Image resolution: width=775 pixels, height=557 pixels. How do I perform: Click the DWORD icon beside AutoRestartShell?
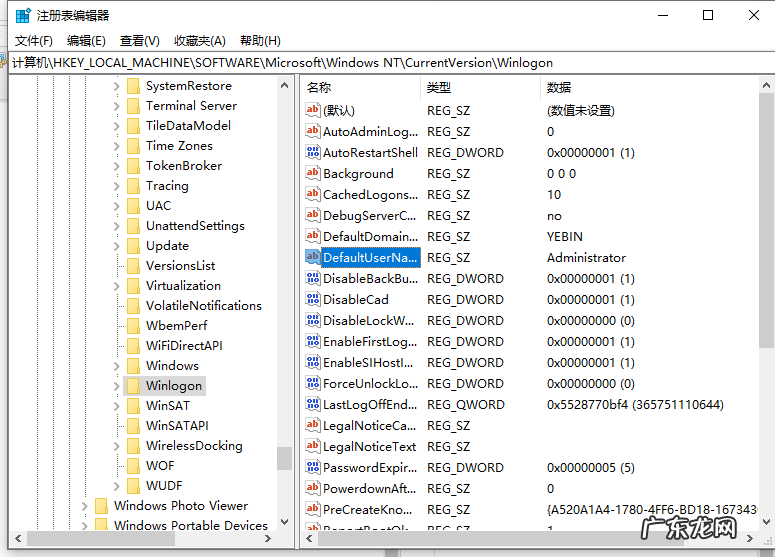[312, 152]
